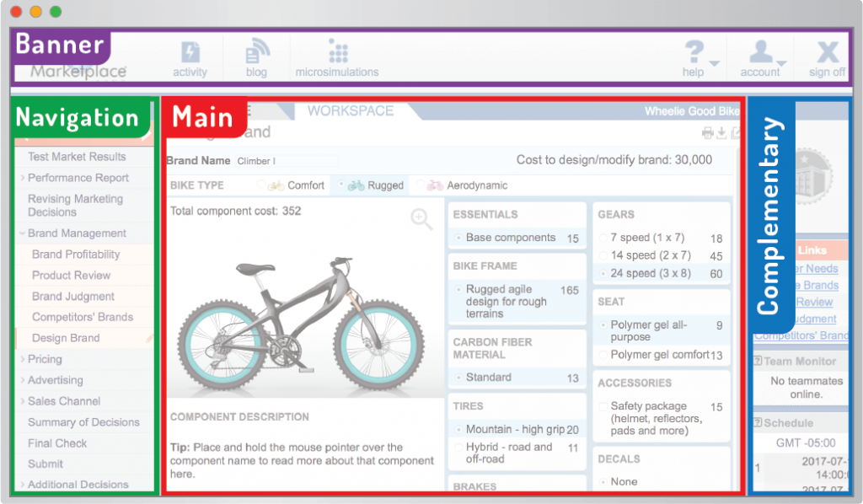Click in the Brand Name field
863x504 pixels.
point(287,161)
